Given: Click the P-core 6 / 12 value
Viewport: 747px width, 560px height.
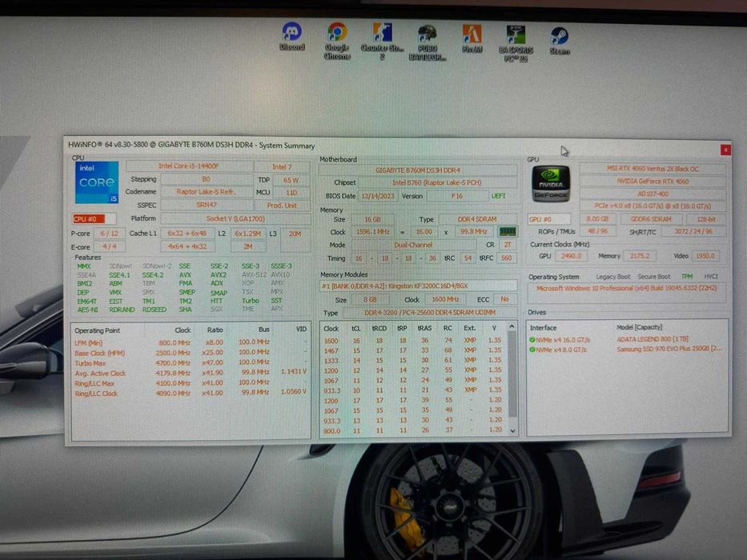Looking at the screenshot, I should click(x=109, y=234).
